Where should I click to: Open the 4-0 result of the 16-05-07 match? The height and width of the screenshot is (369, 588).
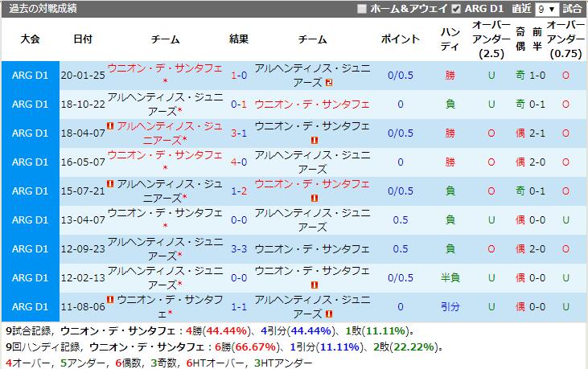point(239,162)
